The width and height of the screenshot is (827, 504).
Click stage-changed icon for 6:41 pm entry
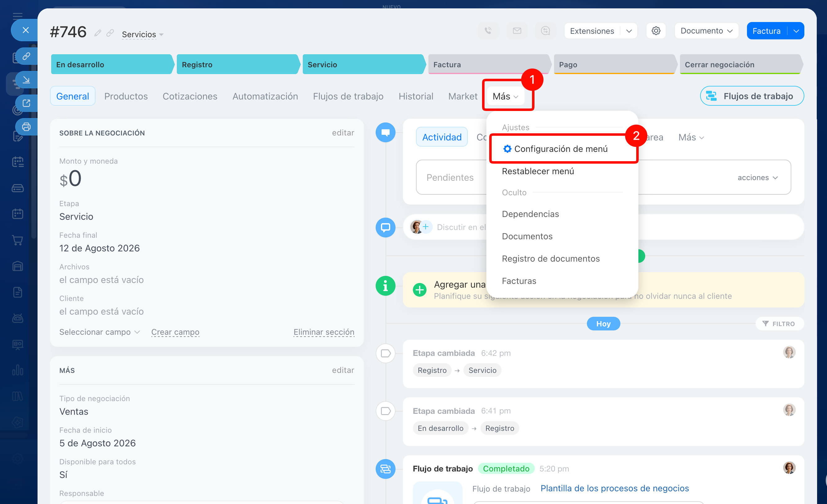click(x=385, y=411)
